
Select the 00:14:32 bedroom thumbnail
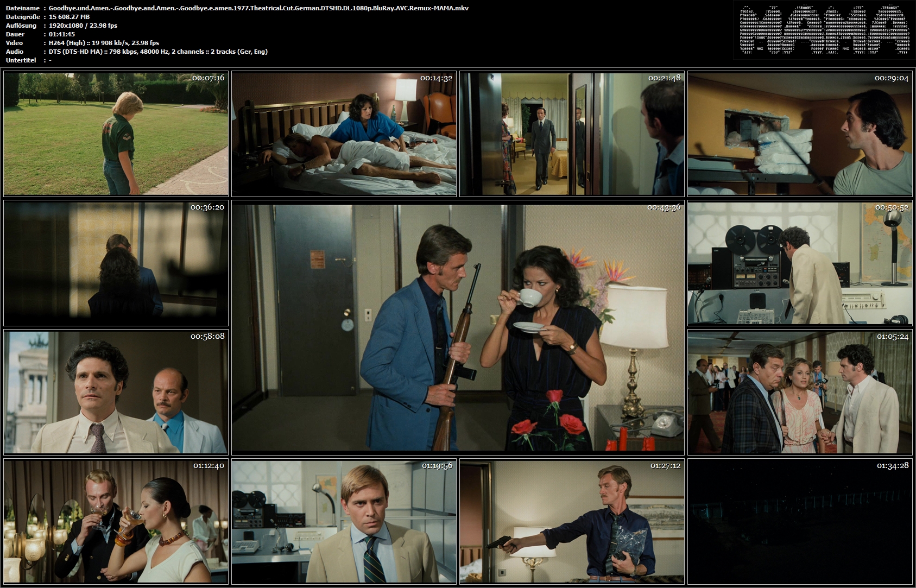coord(344,134)
